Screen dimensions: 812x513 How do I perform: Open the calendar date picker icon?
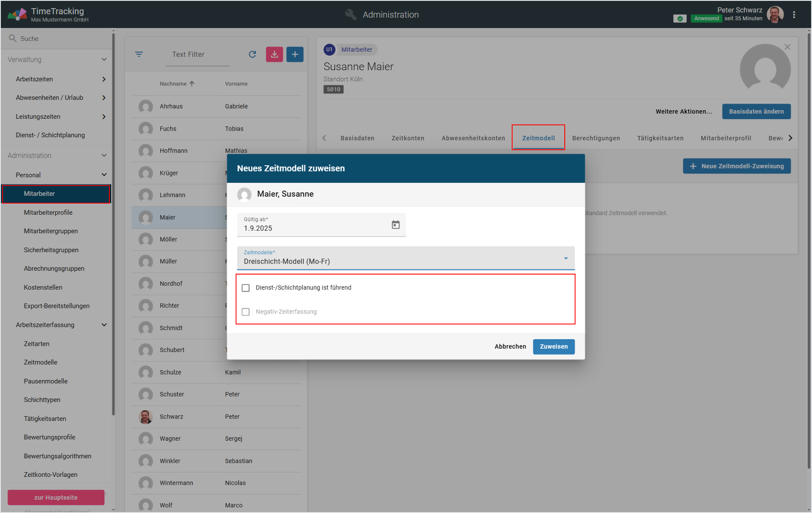point(396,225)
